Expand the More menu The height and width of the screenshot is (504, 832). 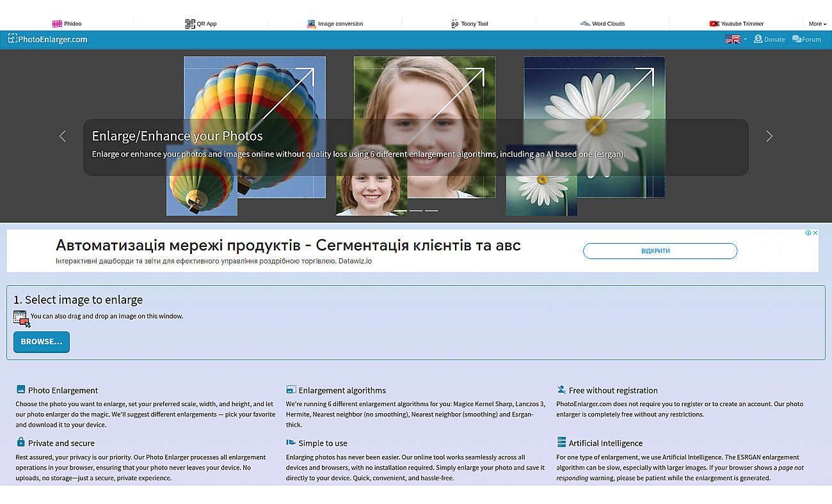(x=817, y=24)
